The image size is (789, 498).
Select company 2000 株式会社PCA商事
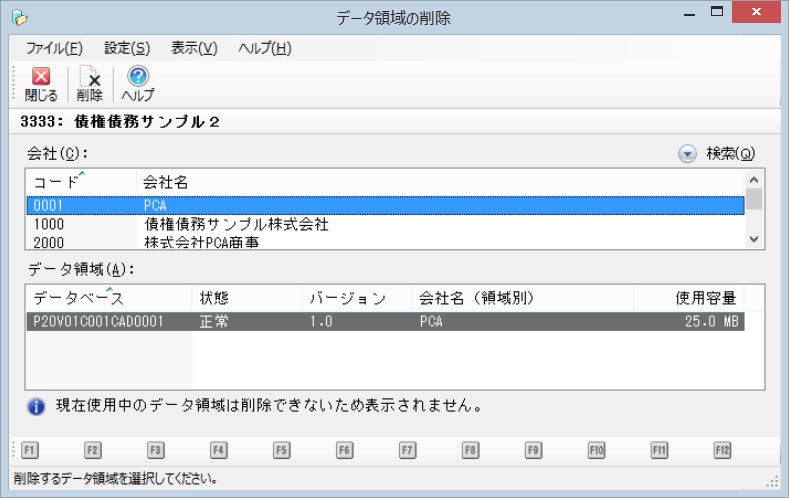tap(385, 241)
